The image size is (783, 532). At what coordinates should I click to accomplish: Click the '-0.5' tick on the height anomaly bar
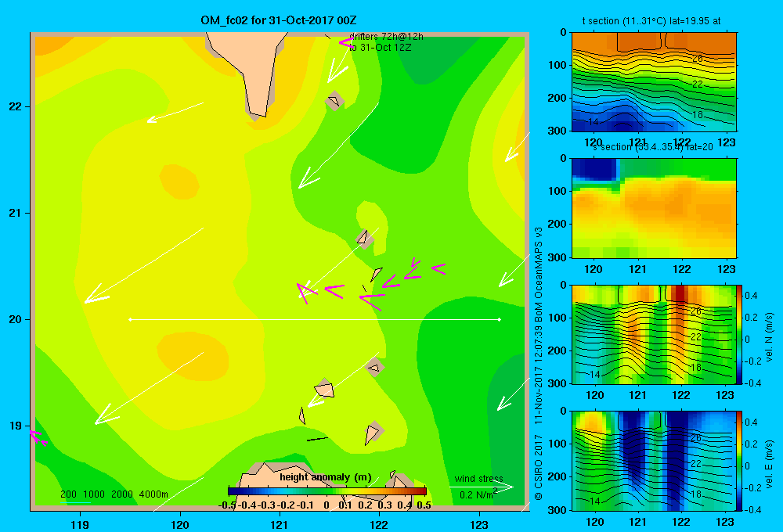point(227,505)
